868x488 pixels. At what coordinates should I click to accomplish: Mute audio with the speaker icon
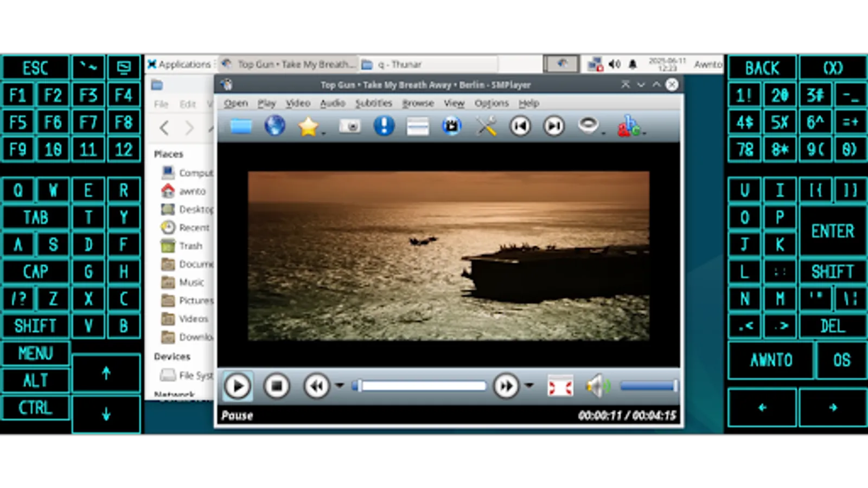(x=596, y=386)
